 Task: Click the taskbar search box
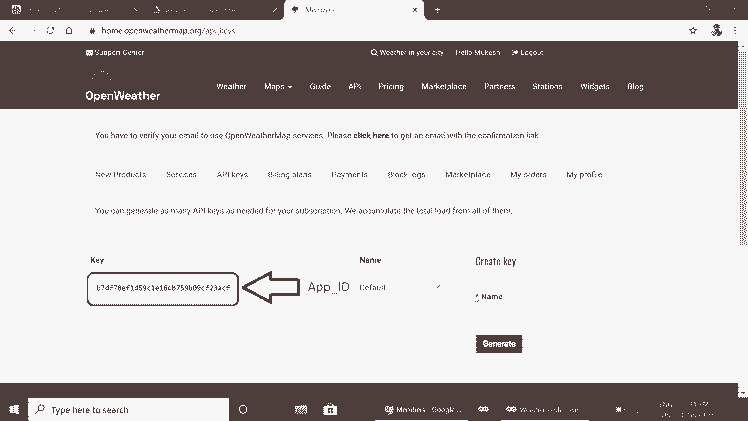pyautogui.click(x=129, y=410)
